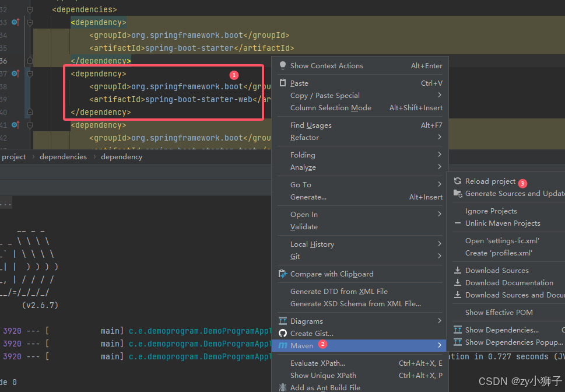Select Show Unique XPath menu entry
Viewport: 565px width, 392px height.
(x=360, y=376)
